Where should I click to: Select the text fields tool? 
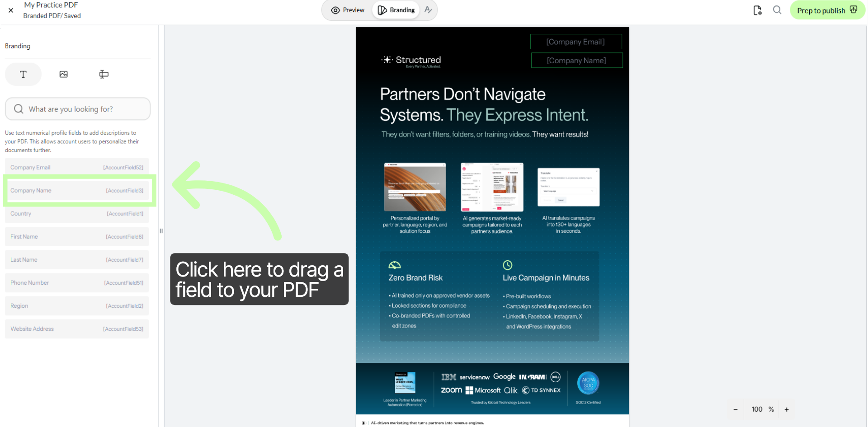(23, 74)
